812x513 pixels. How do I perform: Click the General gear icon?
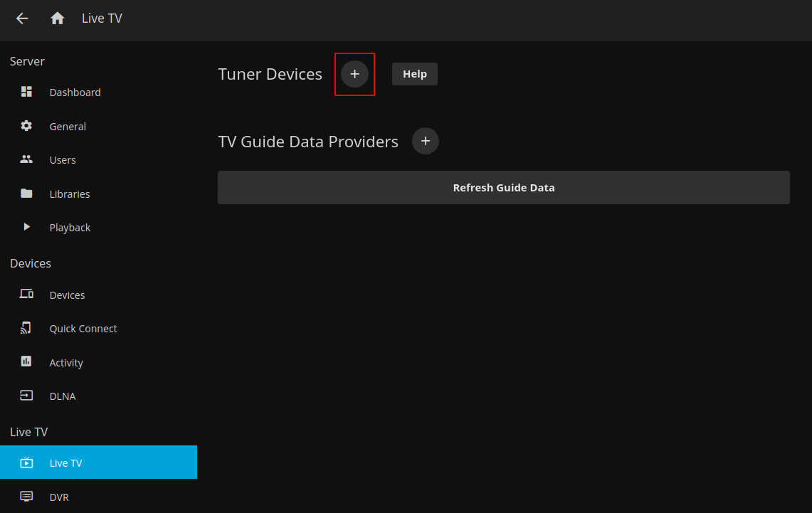pyautogui.click(x=26, y=126)
